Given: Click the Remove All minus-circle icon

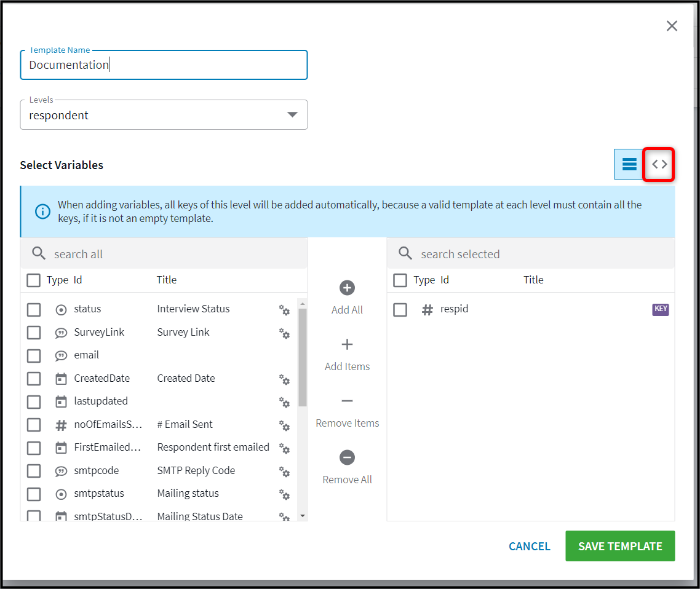Looking at the screenshot, I should (x=347, y=457).
